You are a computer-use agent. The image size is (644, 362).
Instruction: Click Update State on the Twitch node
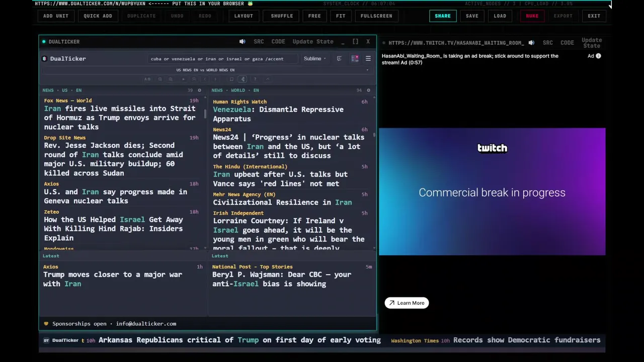592,43
